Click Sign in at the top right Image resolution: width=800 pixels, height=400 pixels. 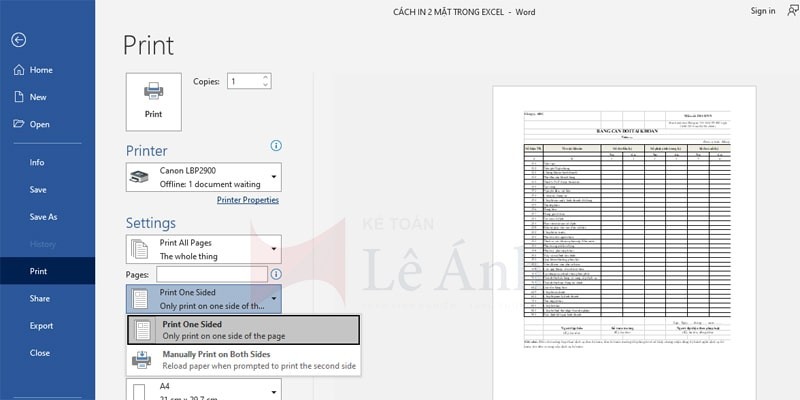point(763,11)
